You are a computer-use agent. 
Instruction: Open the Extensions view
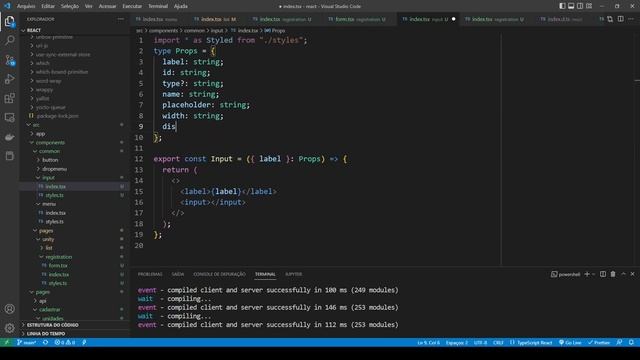coord(10,98)
